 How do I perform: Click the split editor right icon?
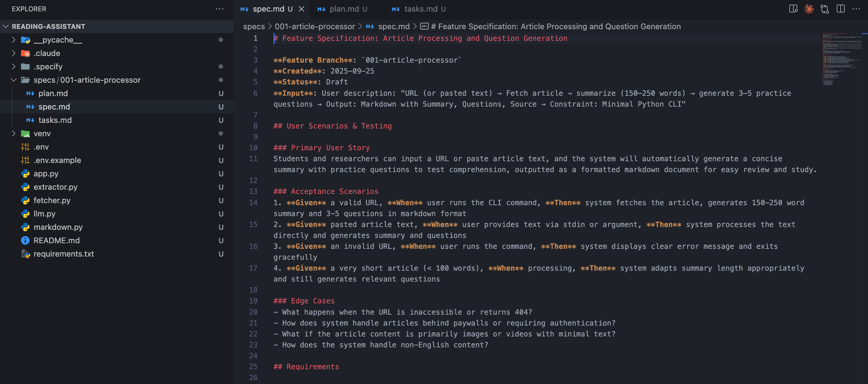[841, 9]
